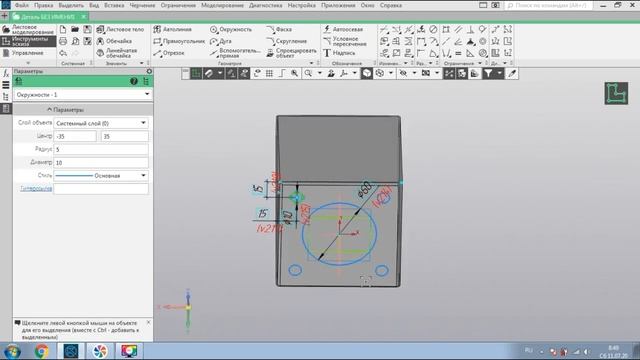640x360 pixels.
Task: Toggle the grid display button
Action: 269,73
